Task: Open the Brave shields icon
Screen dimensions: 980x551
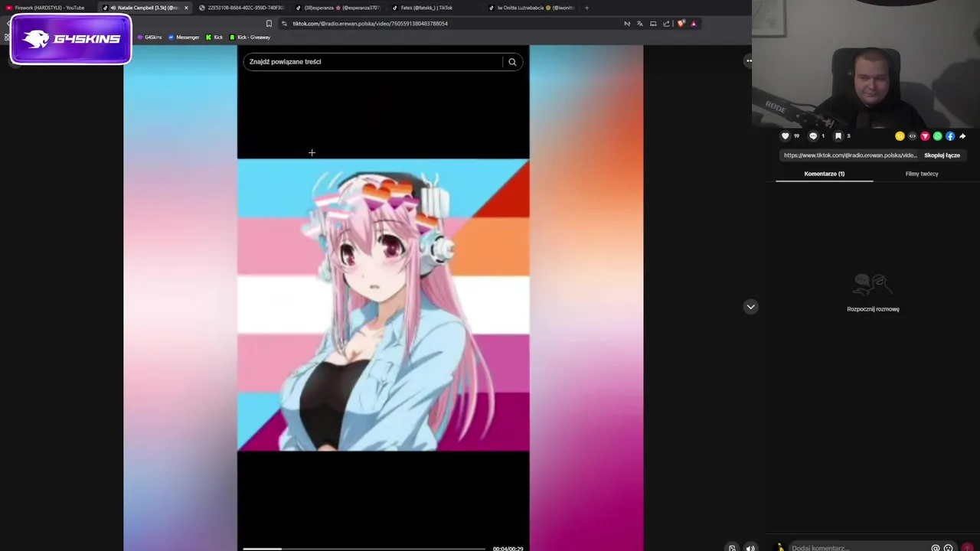Action: (x=681, y=24)
